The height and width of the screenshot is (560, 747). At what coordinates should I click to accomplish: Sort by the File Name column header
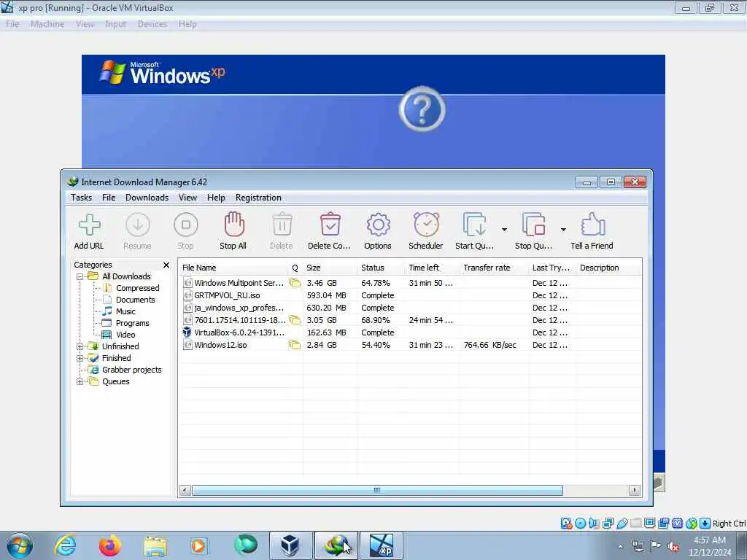pos(234,268)
